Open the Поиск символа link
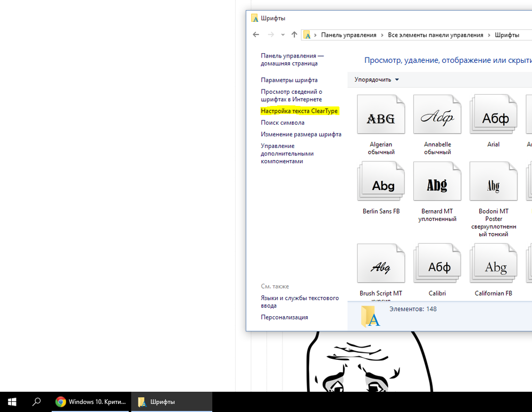 click(282, 122)
